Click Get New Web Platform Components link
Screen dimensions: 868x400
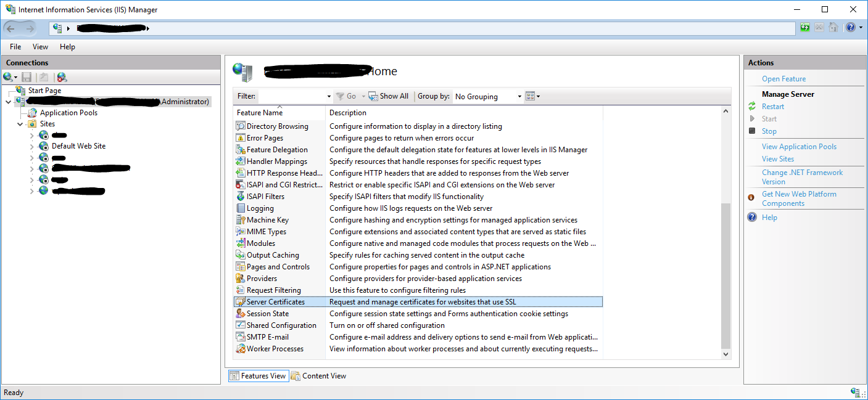799,198
